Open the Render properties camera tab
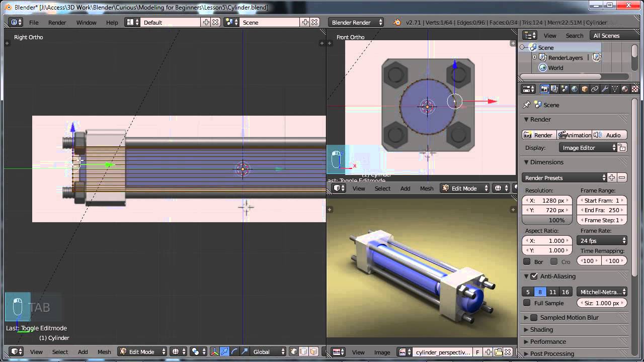The height and width of the screenshot is (362, 644). pos(544,89)
